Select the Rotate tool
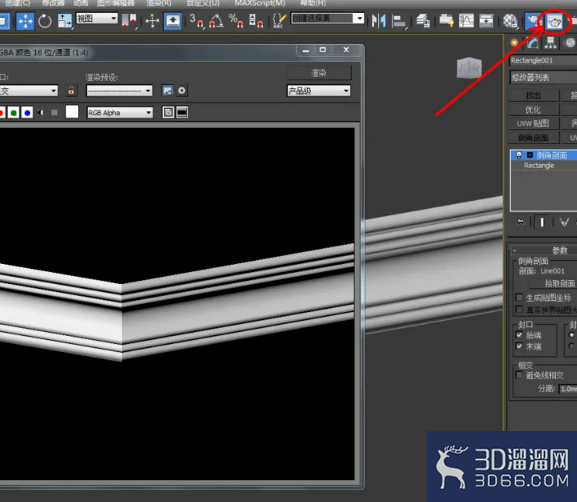577x502 pixels. click(x=45, y=21)
